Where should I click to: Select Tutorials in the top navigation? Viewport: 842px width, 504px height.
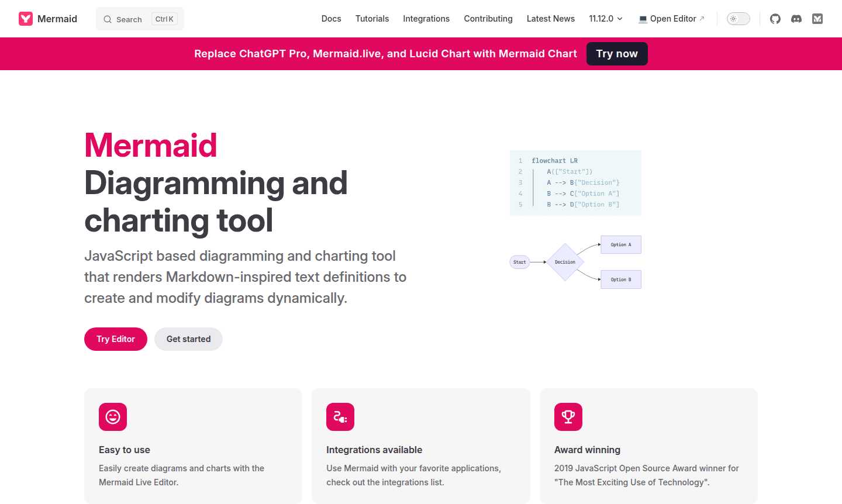(372, 18)
